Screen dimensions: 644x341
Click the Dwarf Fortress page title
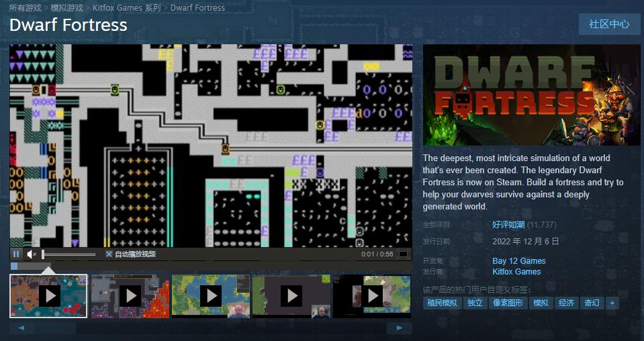[x=68, y=25]
